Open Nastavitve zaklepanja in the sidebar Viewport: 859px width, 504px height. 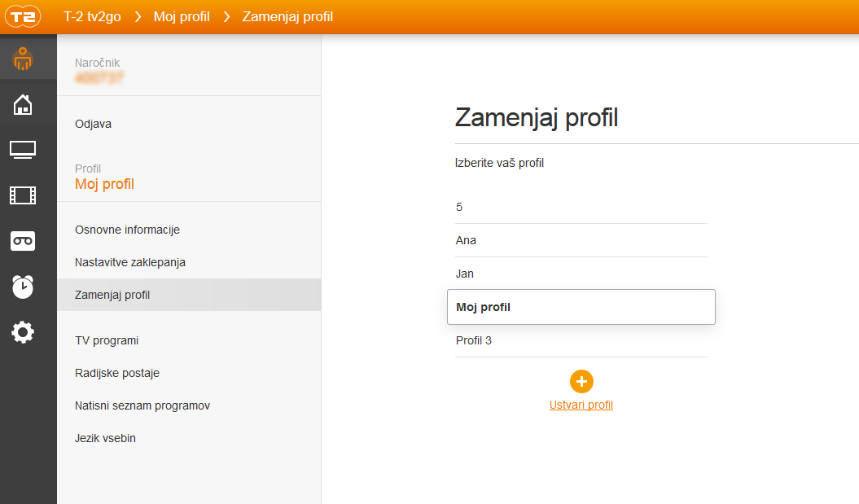130,262
